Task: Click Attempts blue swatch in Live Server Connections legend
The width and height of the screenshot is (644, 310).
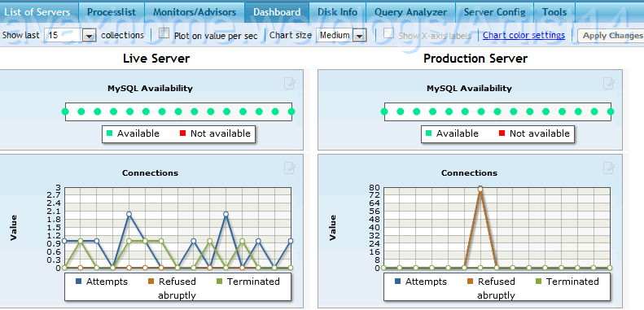Action: tap(78, 282)
